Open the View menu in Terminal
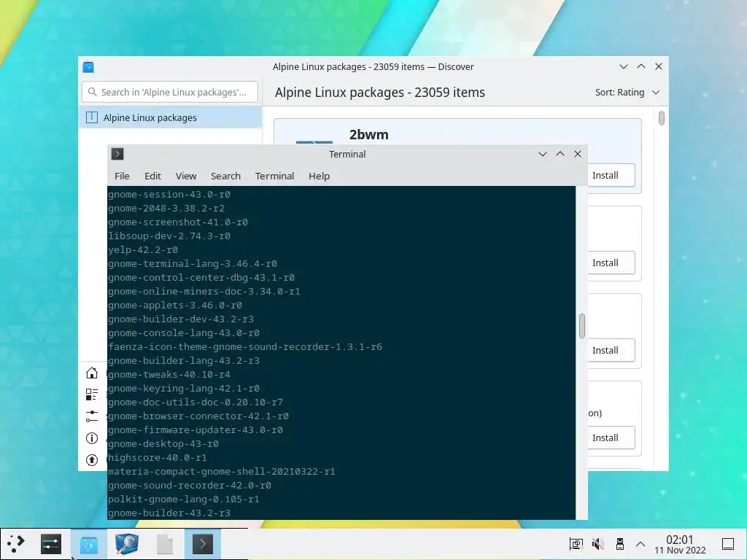This screenshot has width=747, height=560. click(186, 176)
